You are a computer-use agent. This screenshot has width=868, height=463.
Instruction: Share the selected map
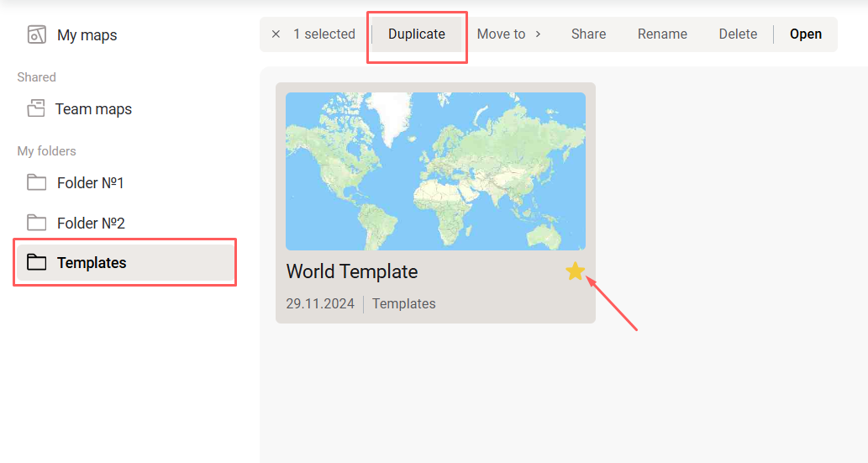588,34
